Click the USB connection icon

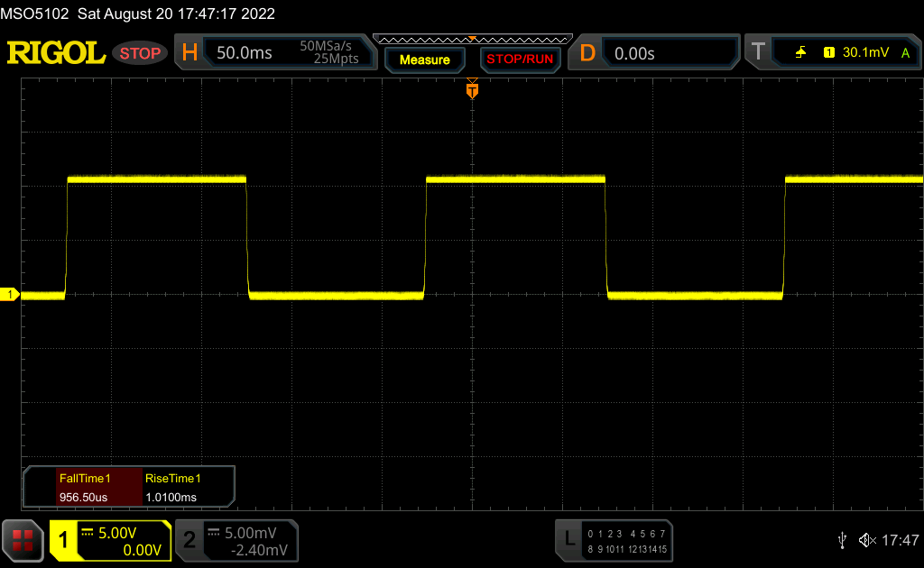click(x=842, y=540)
